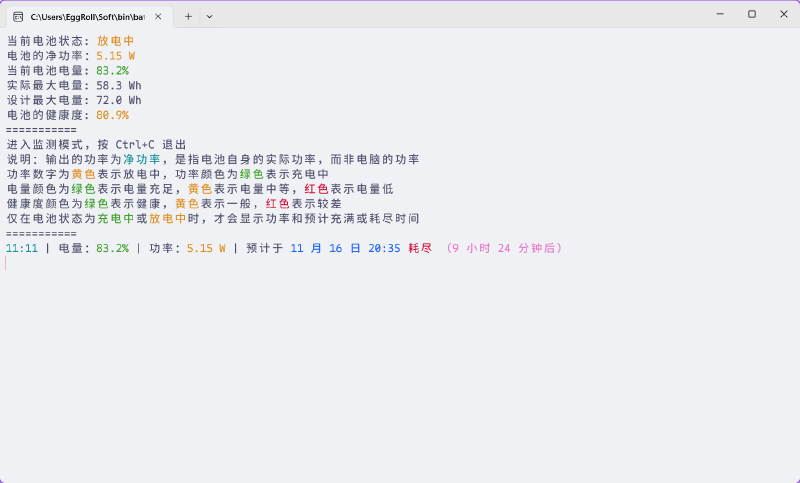The width and height of the screenshot is (800, 483).
Task: Open a new tab with the plus button
Action: pos(188,17)
